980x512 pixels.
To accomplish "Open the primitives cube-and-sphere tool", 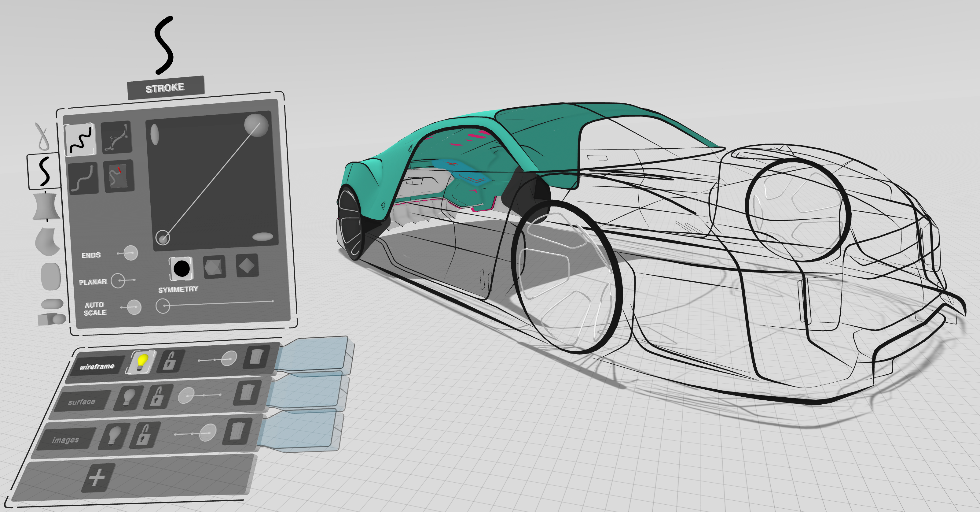I will coord(52,319).
